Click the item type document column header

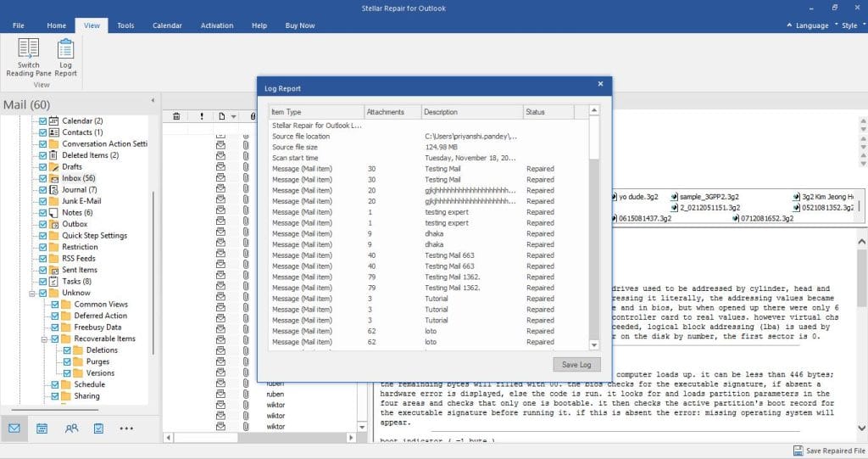click(221, 116)
